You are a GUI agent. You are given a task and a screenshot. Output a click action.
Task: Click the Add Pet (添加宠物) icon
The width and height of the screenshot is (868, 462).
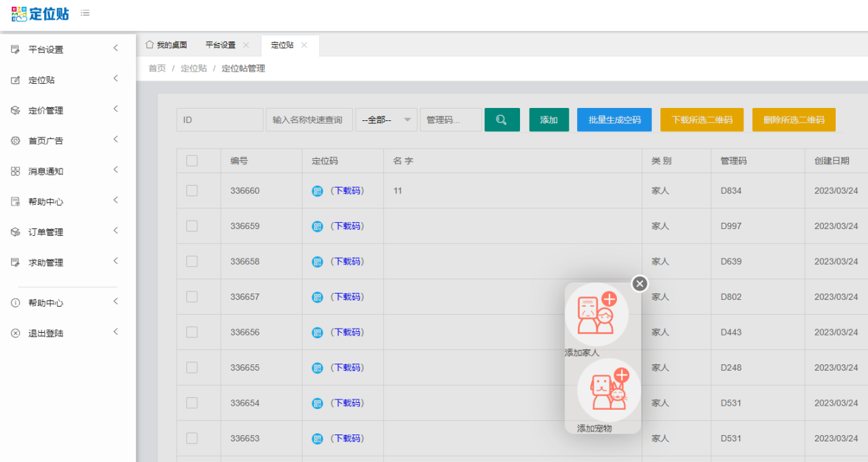click(x=609, y=390)
